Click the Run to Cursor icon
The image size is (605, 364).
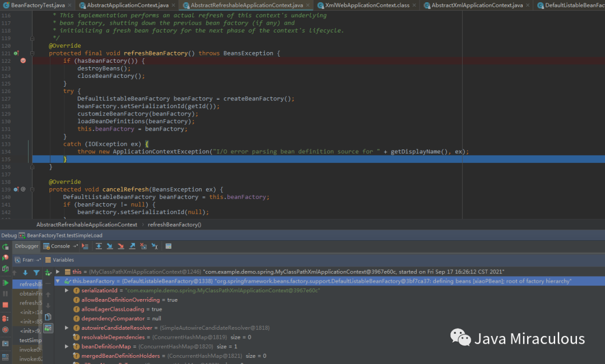[155, 246]
